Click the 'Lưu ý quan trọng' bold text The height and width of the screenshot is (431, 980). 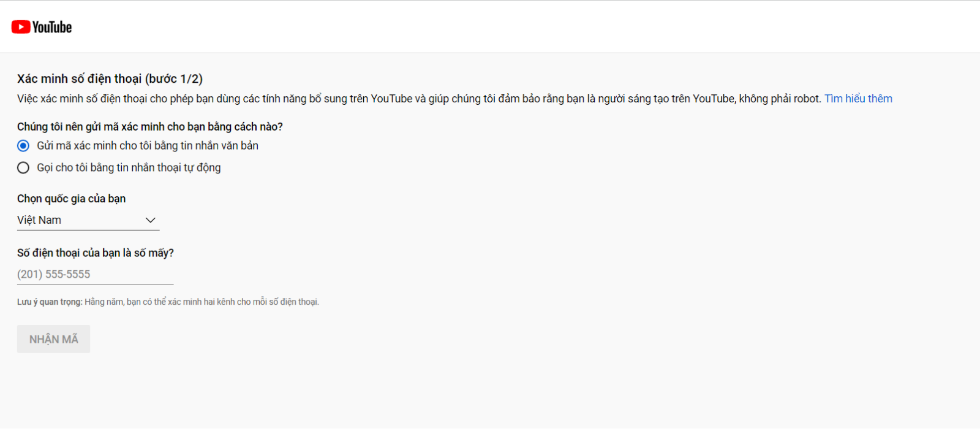pos(50,302)
